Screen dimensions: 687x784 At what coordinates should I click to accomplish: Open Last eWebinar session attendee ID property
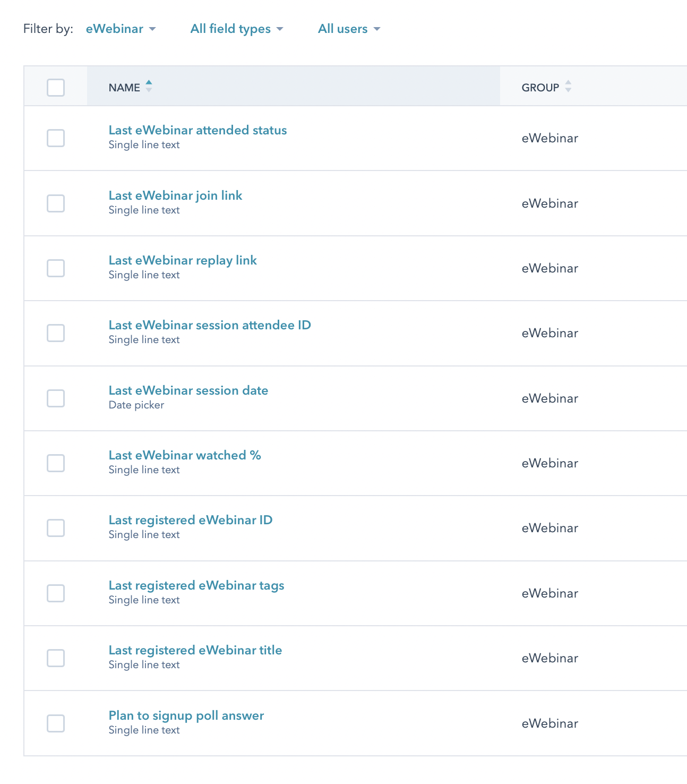pyautogui.click(x=210, y=325)
